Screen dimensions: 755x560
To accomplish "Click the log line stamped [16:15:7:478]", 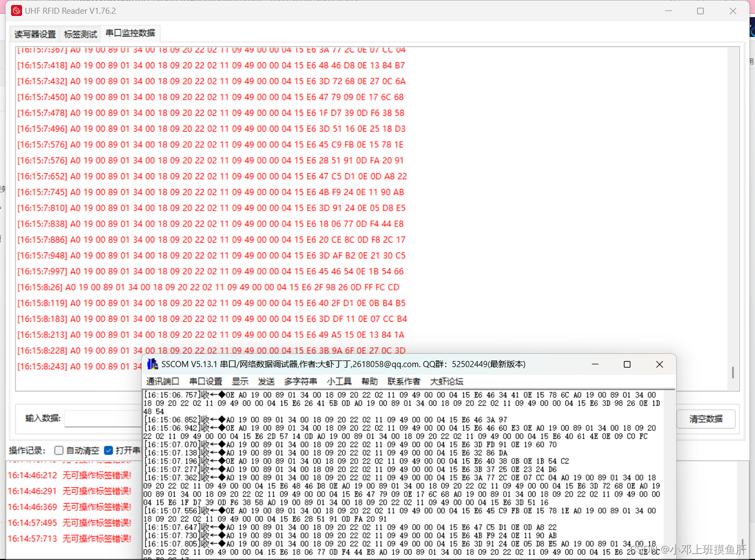I will tap(211, 113).
